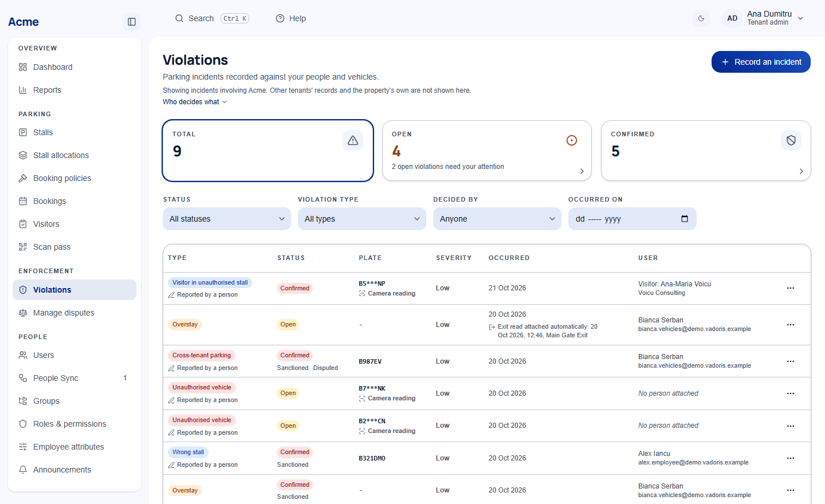Open the All statuses dropdown
Viewport: 825px width, 504px height.
coord(227,219)
